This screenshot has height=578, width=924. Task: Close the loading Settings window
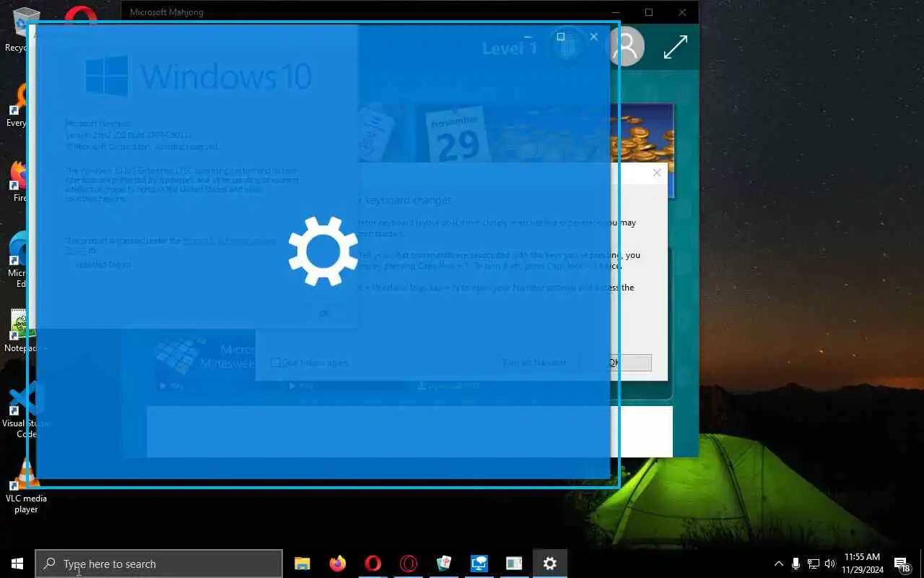tap(593, 37)
